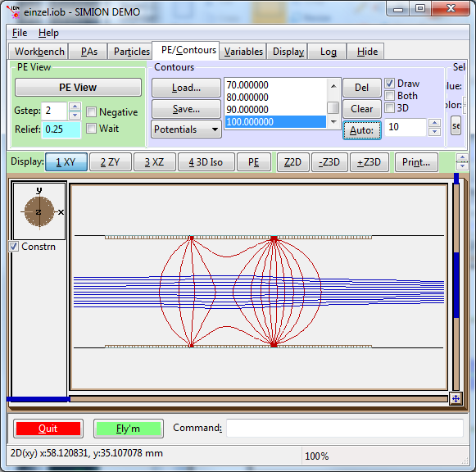Select contour value 80.000000

(x=275, y=98)
